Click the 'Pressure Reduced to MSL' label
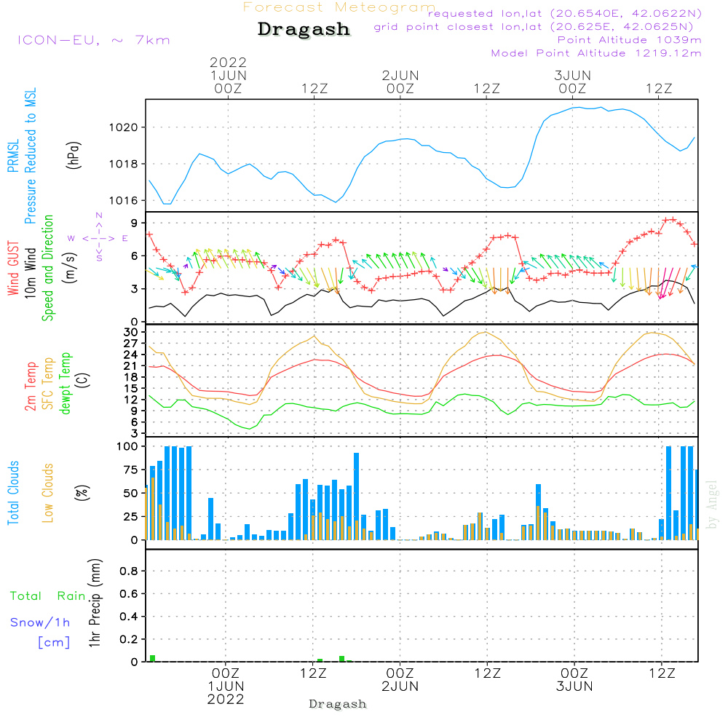Viewport: 728px width, 728px height. (x=30, y=156)
